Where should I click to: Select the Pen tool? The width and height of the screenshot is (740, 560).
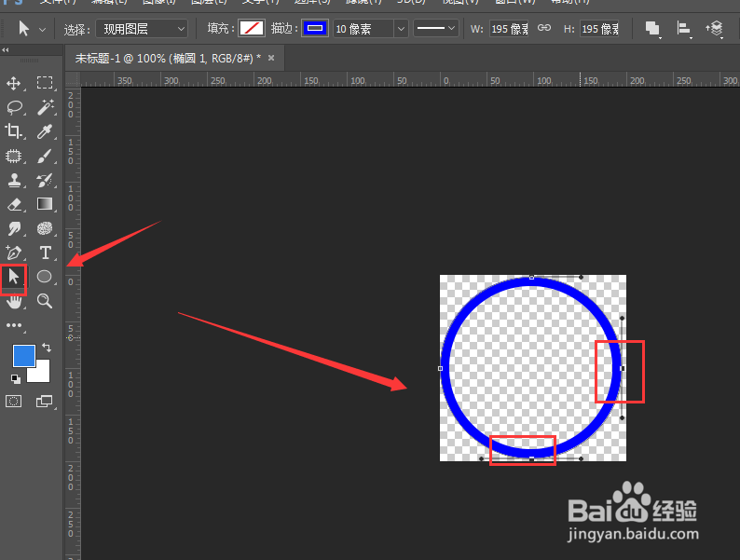coord(14,253)
